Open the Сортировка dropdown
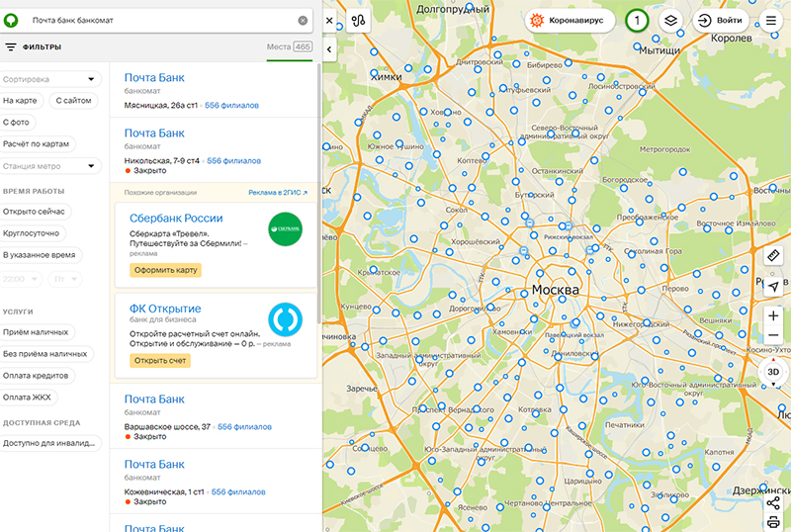Screen dimensions: 791x532 pos(49,79)
